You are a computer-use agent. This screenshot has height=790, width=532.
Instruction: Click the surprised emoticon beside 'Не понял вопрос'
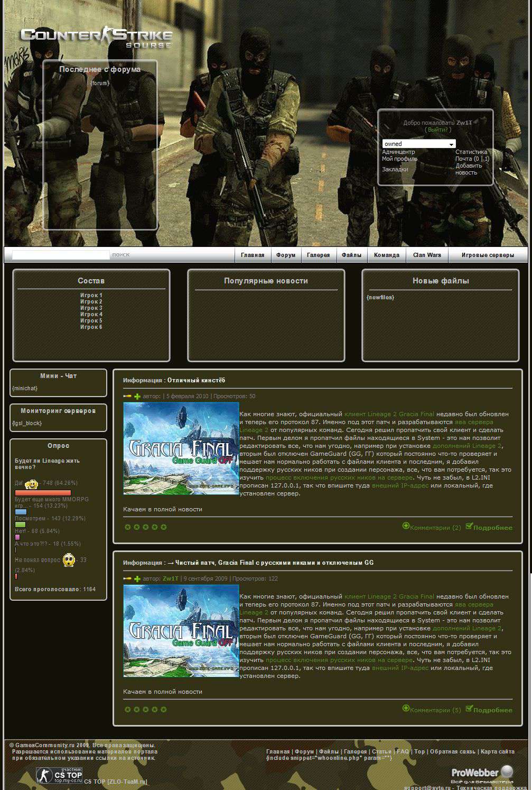pyautogui.click(x=69, y=560)
